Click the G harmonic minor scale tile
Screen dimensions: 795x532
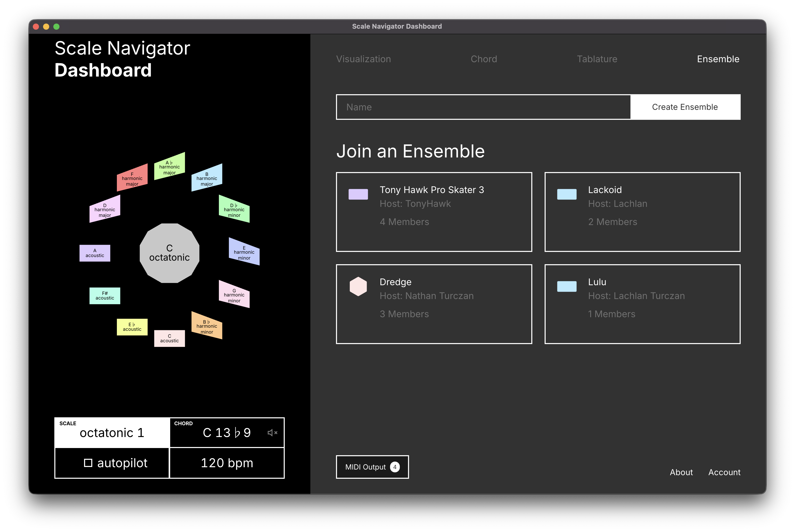(x=234, y=295)
